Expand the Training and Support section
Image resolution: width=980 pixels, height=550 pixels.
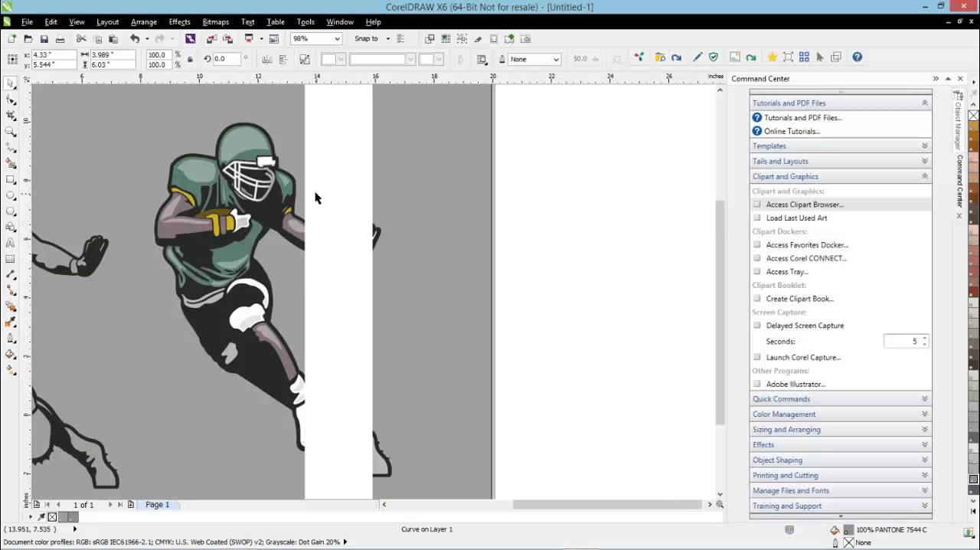(841, 506)
